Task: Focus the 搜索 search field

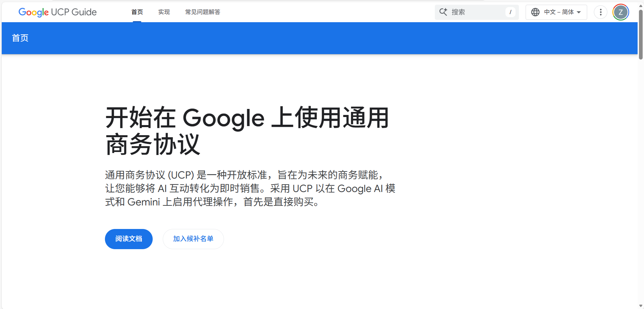Action: click(477, 12)
